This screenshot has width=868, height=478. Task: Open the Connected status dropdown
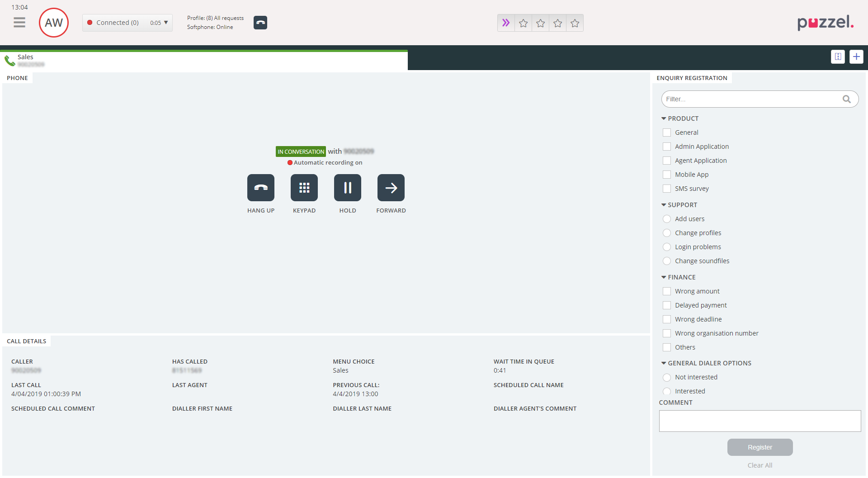pyautogui.click(x=127, y=23)
